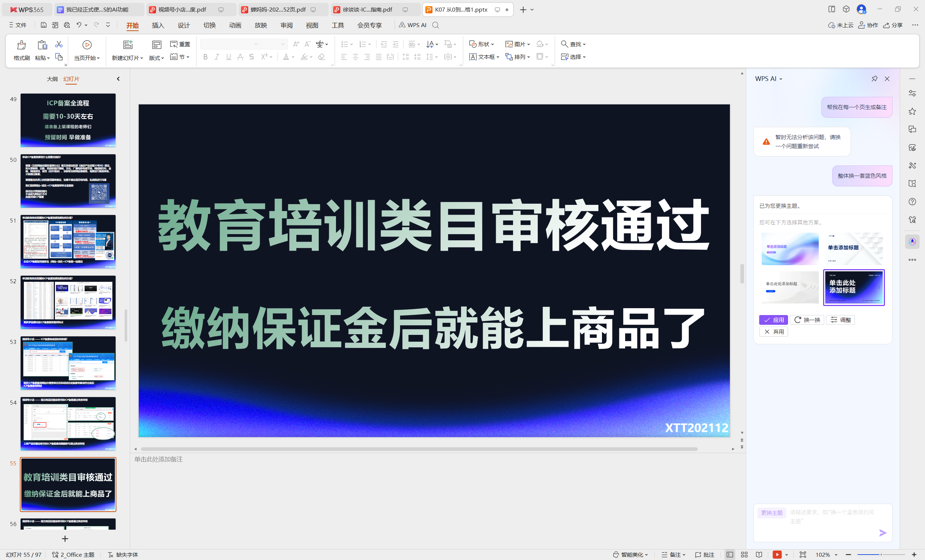This screenshot has width=925, height=560.
Task: Switch to the Outline (大纲) tab
Action: click(52, 79)
